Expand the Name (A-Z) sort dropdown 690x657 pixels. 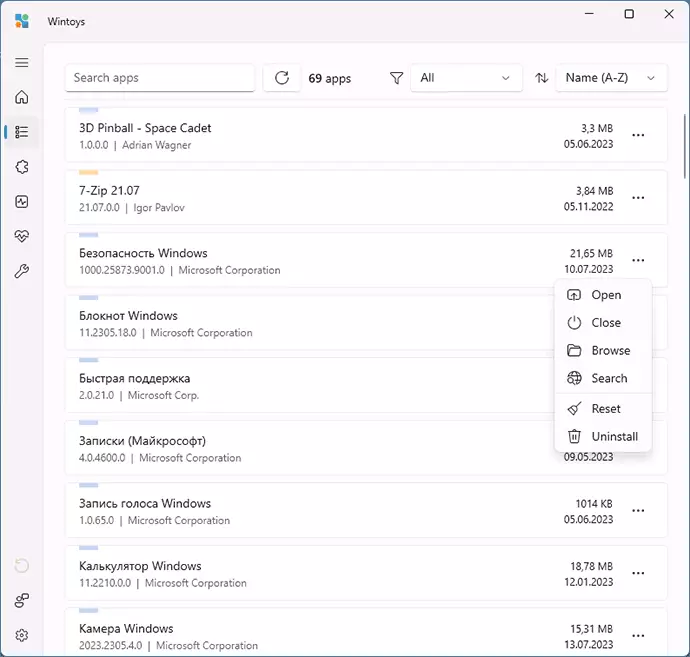pyautogui.click(x=611, y=78)
